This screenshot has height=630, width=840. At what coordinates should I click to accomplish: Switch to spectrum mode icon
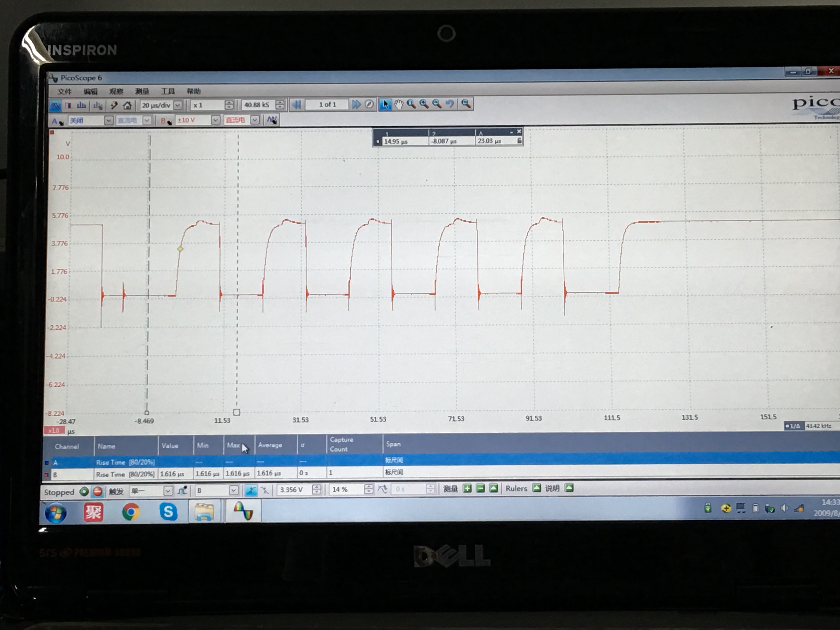[81, 105]
